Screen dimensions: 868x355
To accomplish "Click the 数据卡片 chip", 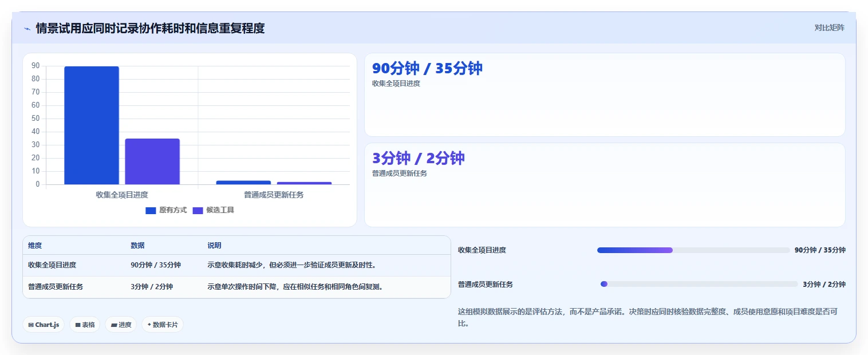I will tap(163, 325).
